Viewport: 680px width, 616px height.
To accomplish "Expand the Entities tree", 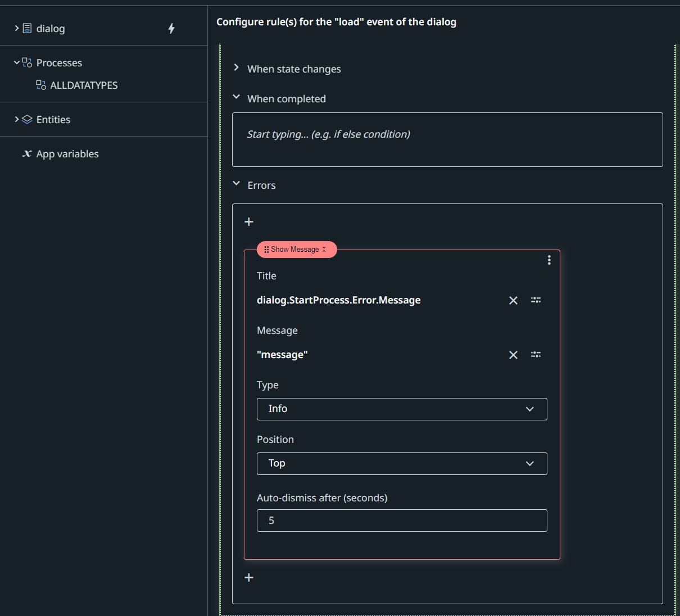I will click(16, 119).
